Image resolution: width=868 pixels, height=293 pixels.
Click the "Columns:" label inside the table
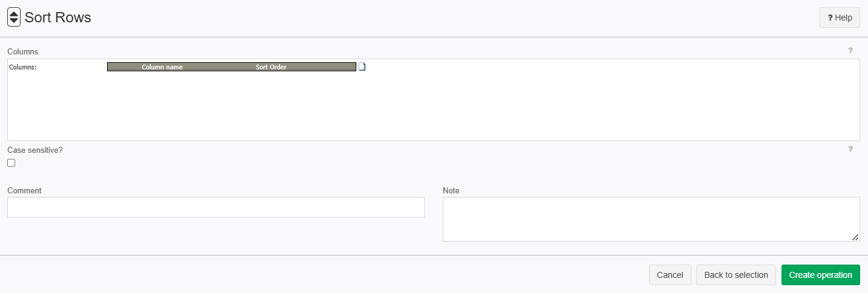[x=23, y=67]
